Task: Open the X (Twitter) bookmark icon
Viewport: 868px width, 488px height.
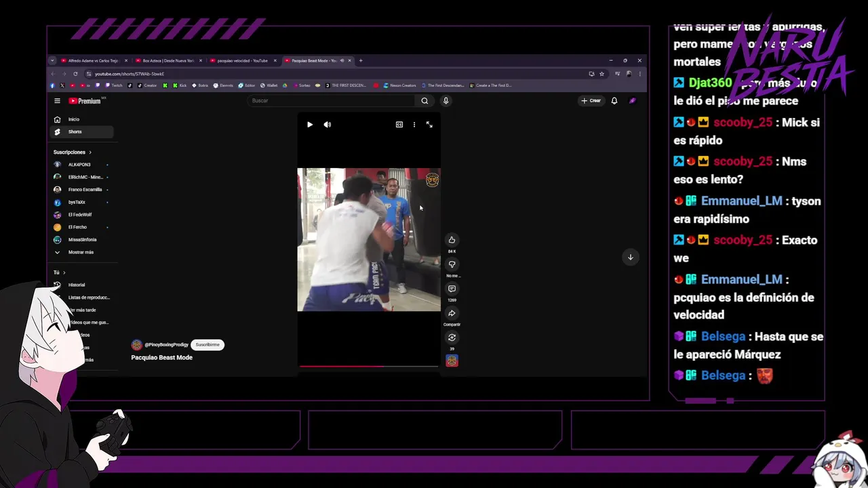Action: click(x=62, y=85)
